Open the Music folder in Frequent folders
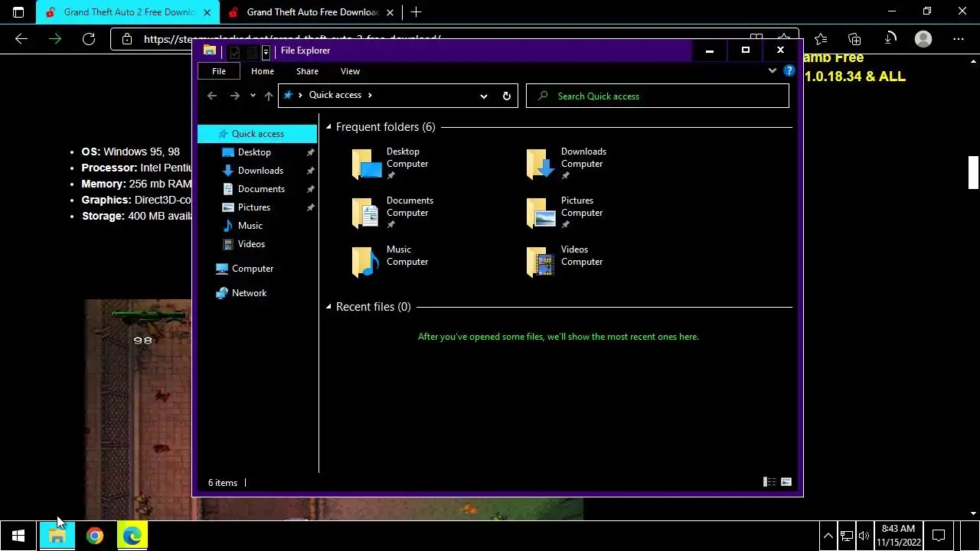This screenshot has width=980, height=551. click(x=390, y=261)
